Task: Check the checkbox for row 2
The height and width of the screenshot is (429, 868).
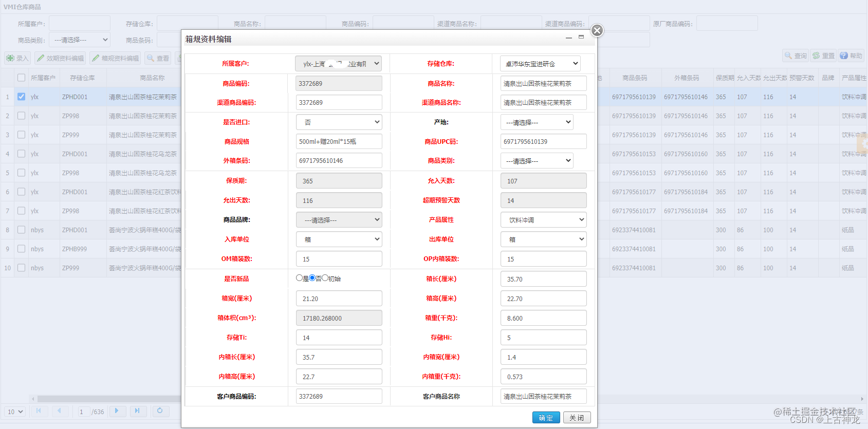Action: [x=21, y=116]
